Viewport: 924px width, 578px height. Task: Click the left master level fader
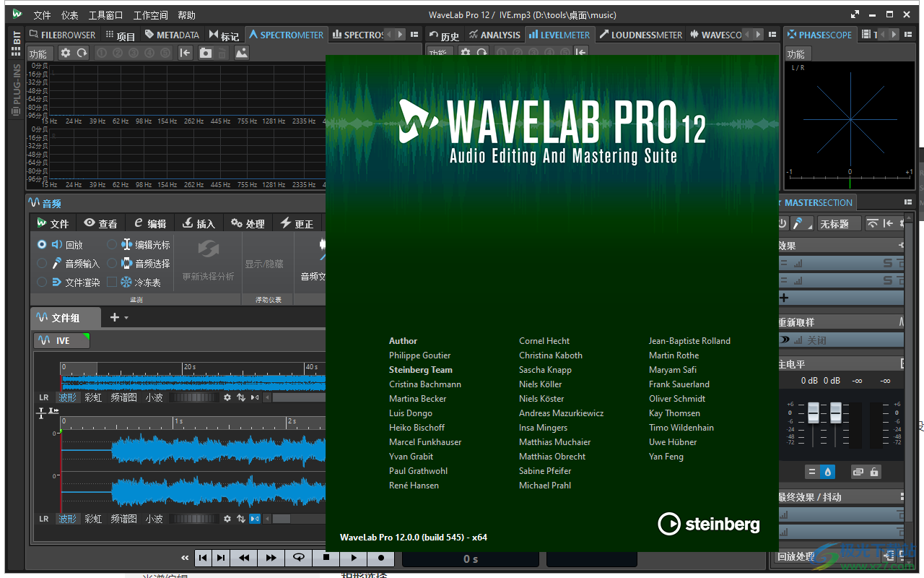tap(812, 413)
